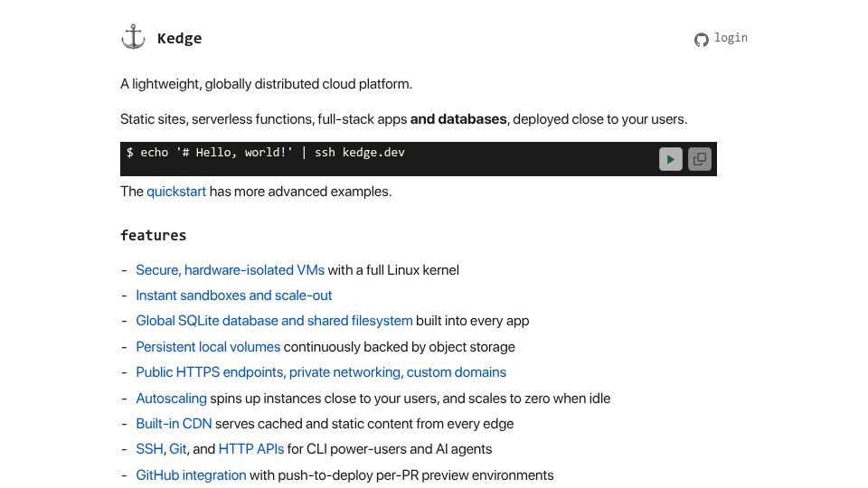The width and height of the screenshot is (868, 488).
Task: Open Public HTTPS endpoints link
Action: tap(321, 372)
